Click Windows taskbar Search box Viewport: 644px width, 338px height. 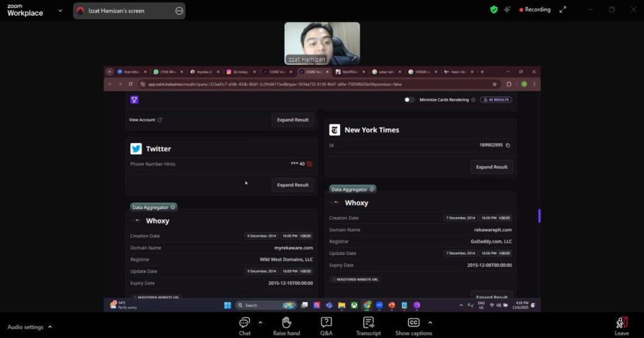click(x=266, y=305)
